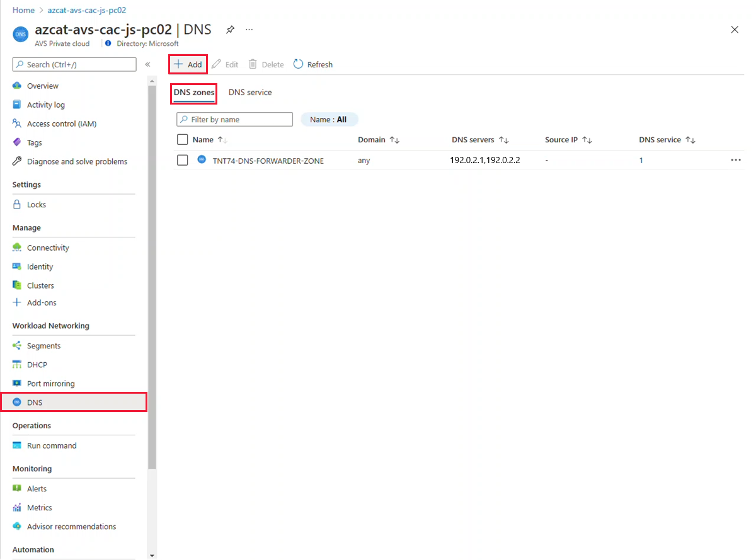Click the Filter by name input field
The height and width of the screenshot is (560, 756).
point(234,119)
